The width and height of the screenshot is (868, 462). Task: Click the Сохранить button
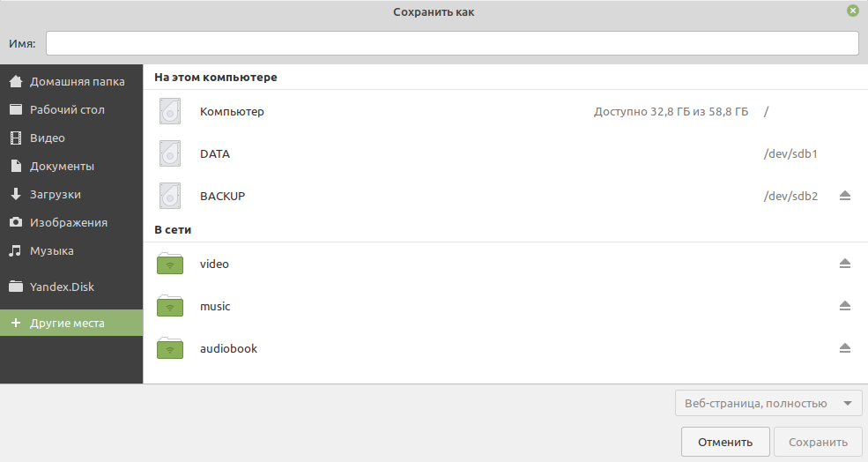point(818,442)
